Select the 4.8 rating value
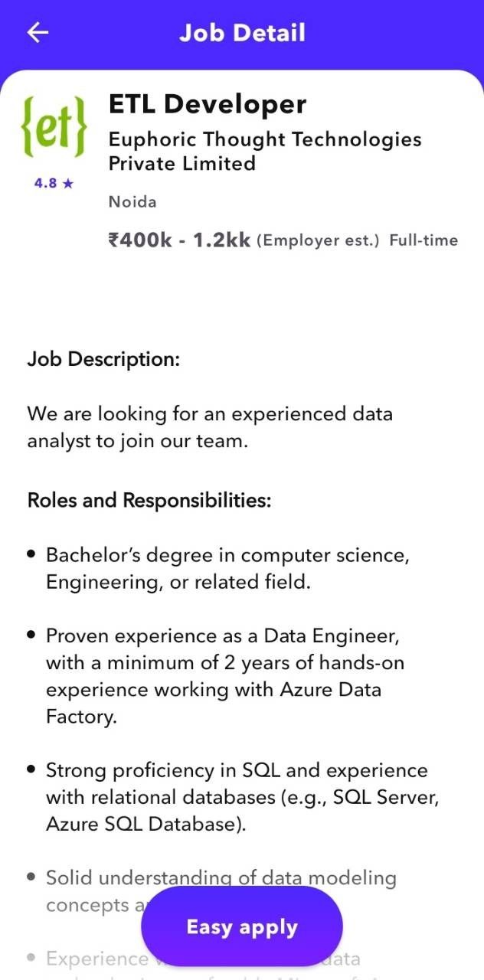 [44, 183]
